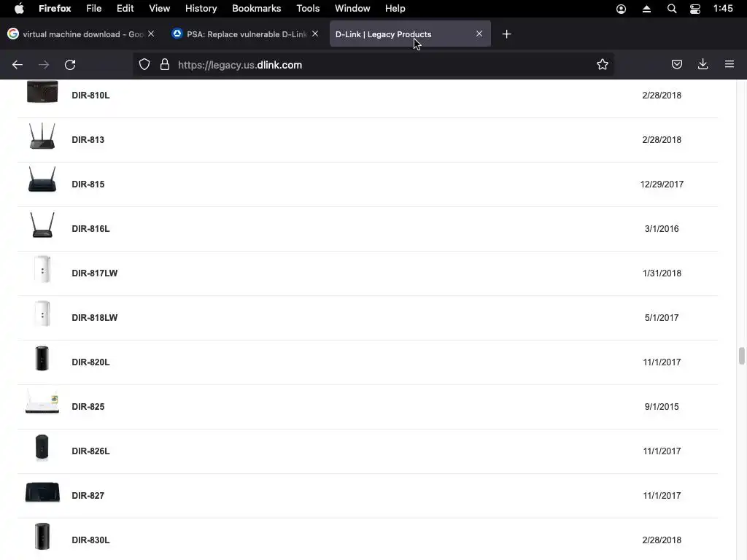
Task: Click the 12/29/2017 date for DIR-815
Action: pos(662,184)
